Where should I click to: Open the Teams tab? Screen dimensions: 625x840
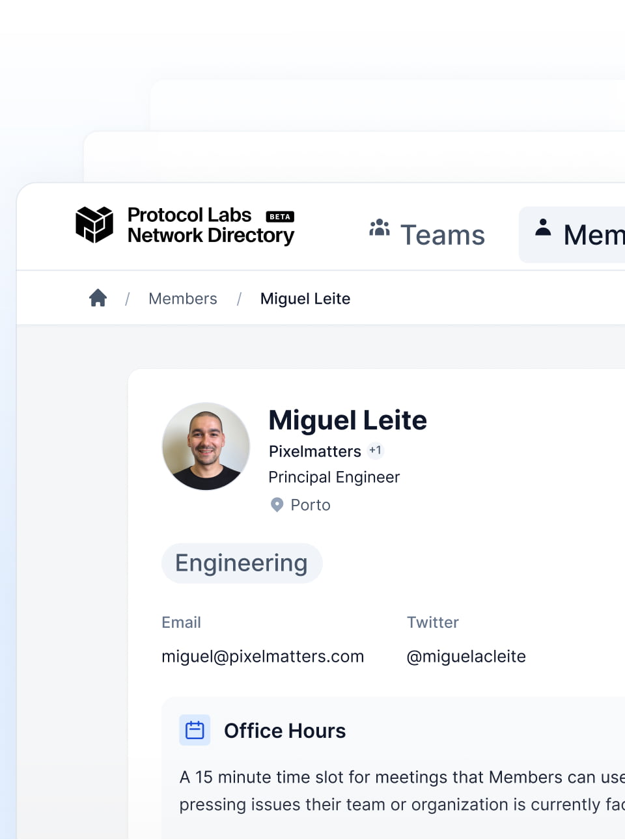click(442, 235)
